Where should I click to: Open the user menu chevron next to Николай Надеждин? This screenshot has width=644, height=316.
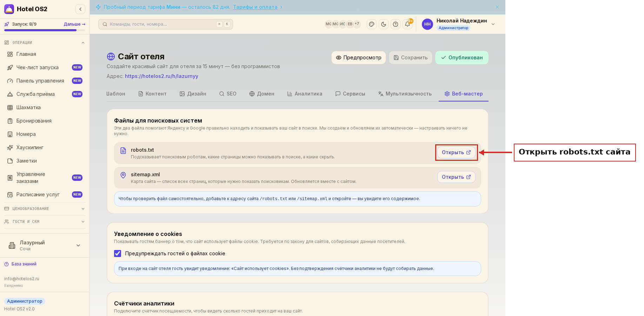click(493, 24)
